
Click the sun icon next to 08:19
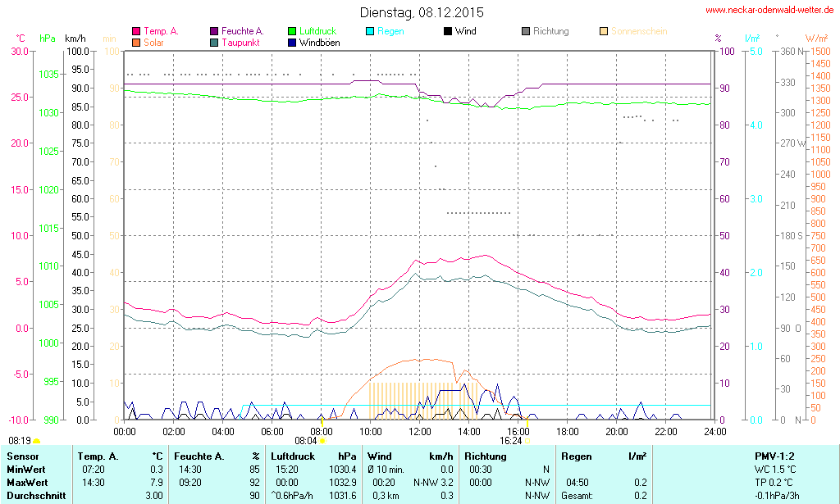tap(36, 442)
